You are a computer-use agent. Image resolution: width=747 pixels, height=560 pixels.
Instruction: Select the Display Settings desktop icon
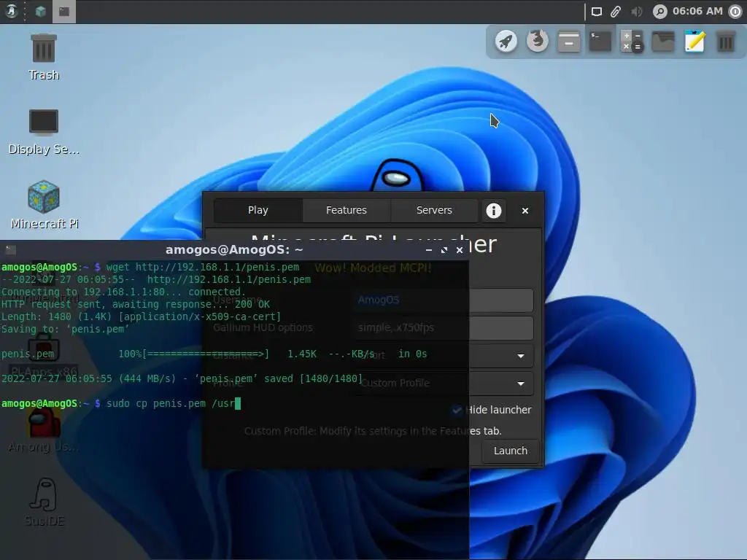click(x=44, y=132)
